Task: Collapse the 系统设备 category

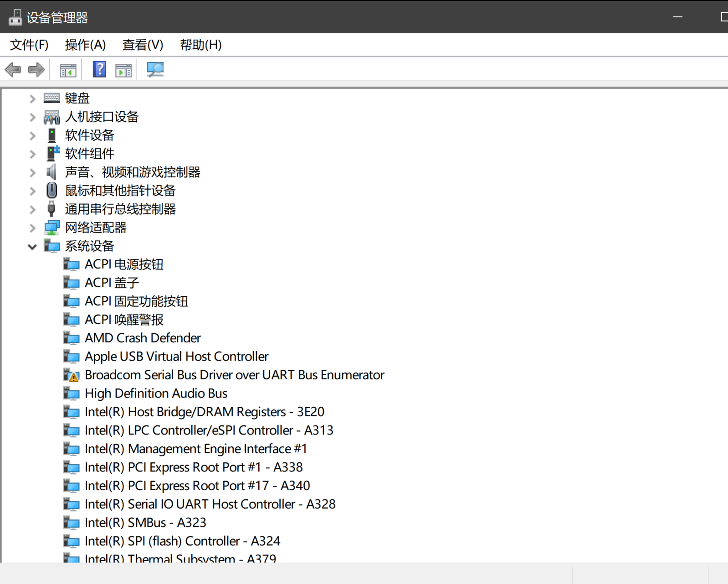Action: 32,247
